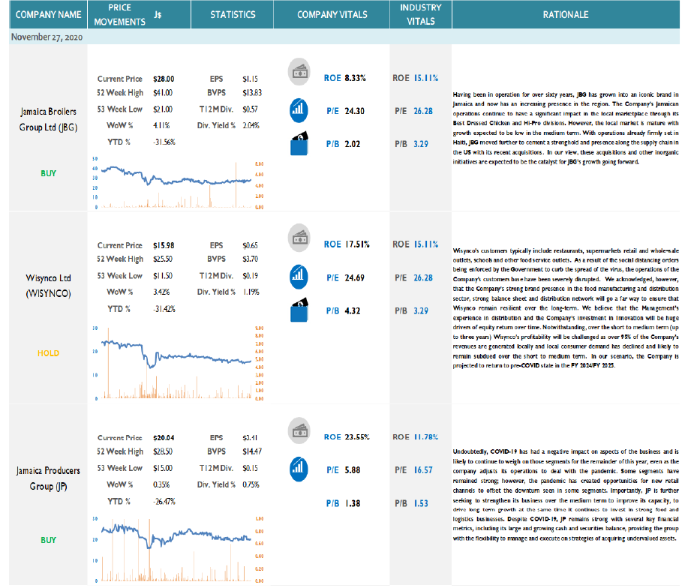Select the industry P/B value 1.53
This screenshot has width=700, height=588.
pos(421,504)
